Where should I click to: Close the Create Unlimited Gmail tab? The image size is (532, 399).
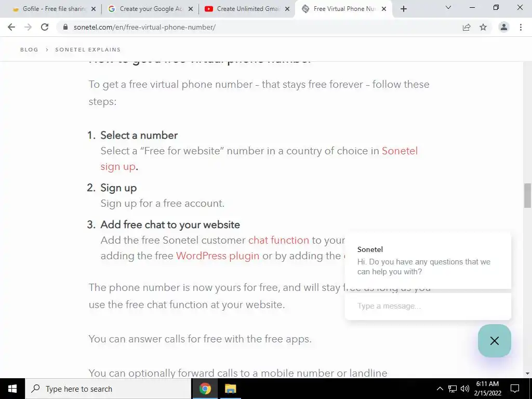(287, 9)
